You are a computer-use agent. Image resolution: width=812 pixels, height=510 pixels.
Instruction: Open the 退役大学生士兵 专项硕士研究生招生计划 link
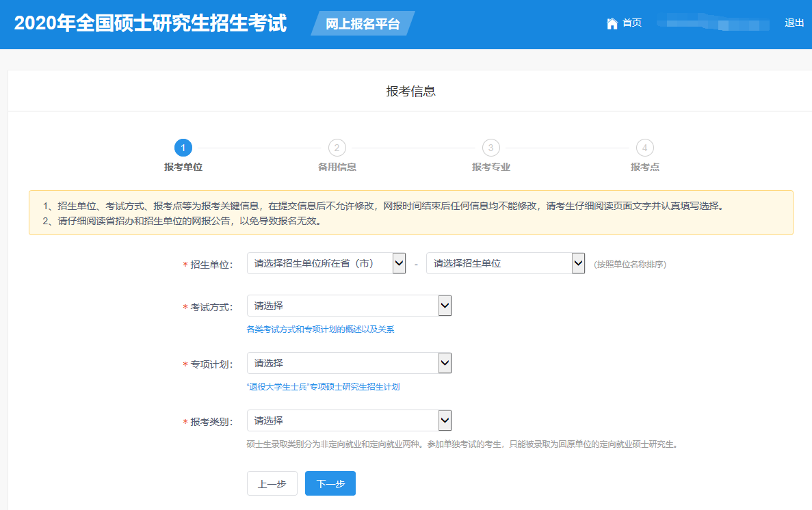coord(323,387)
